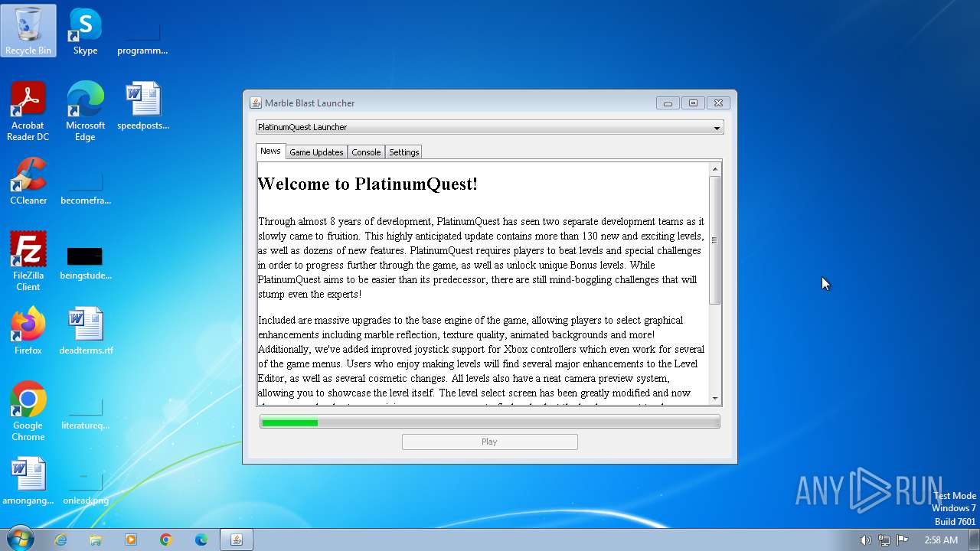
Task: Open Microsoft Edge from the taskbar
Action: coord(201,540)
